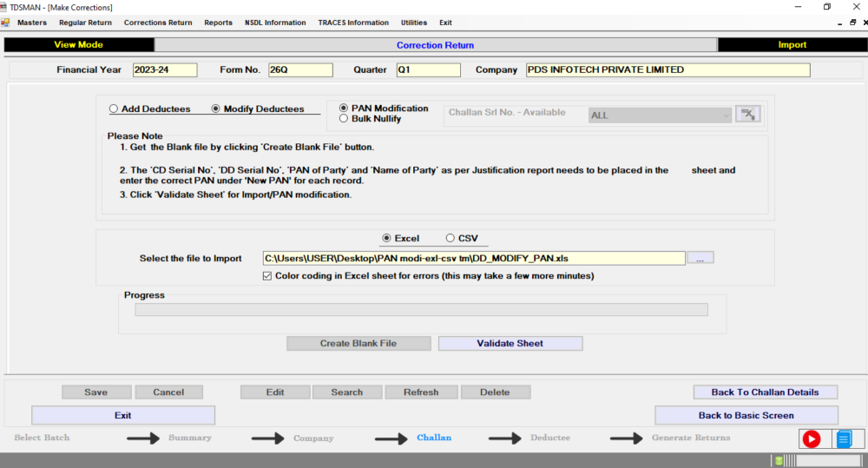The height and width of the screenshot is (468, 868).
Task: Click the highlighted Challan workflow step
Action: point(434,438)
